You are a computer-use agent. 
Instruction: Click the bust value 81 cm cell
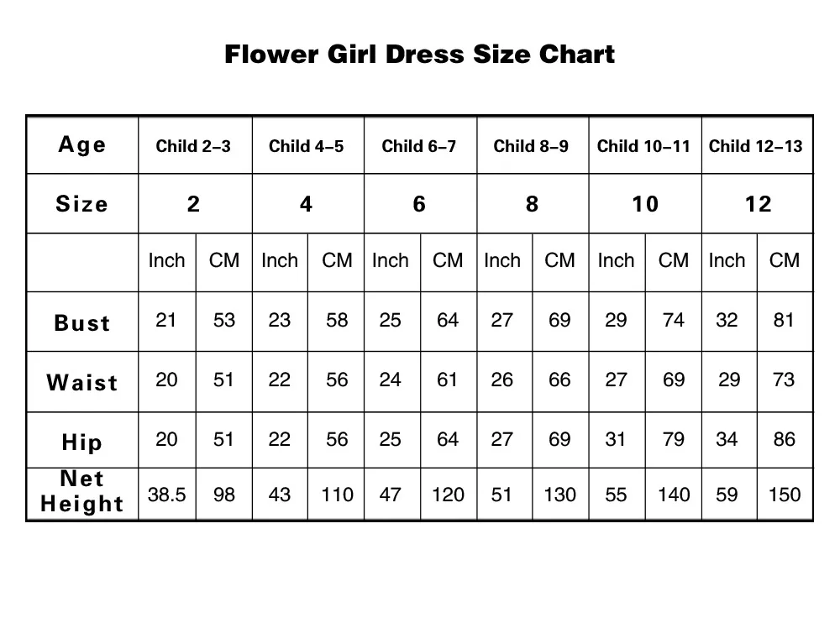(x=785, y=320)
